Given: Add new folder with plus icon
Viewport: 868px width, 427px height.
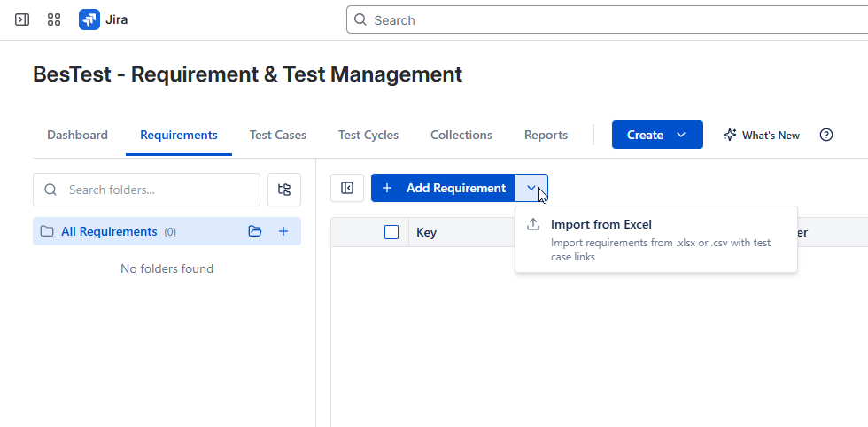Looking at the screenshot, I should tap(283, 231).
